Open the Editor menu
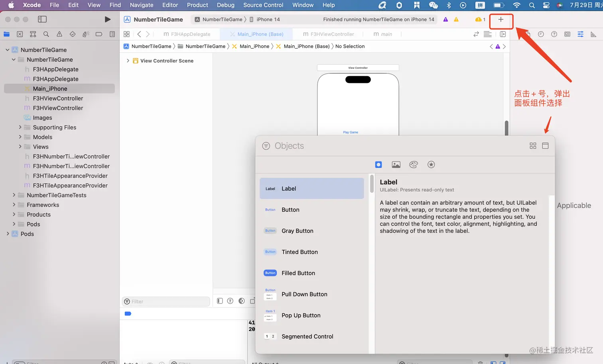The height and width of the screenshot is (364, 603). click(x=170, y=5)
